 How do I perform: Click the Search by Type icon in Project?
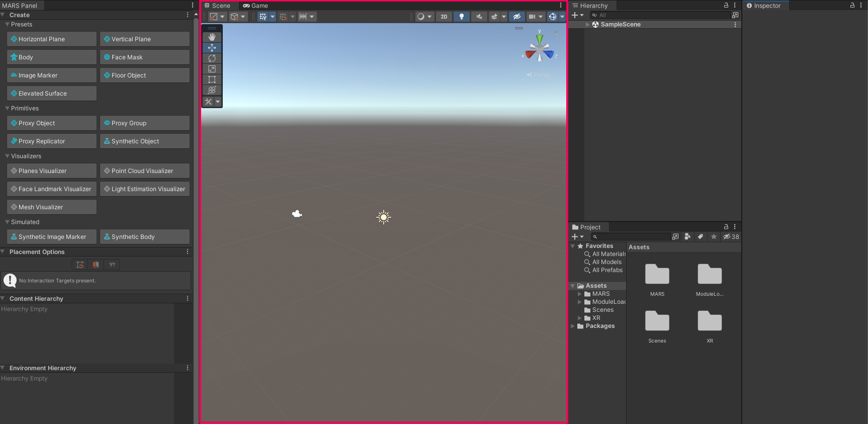click(x=687, y=237)
